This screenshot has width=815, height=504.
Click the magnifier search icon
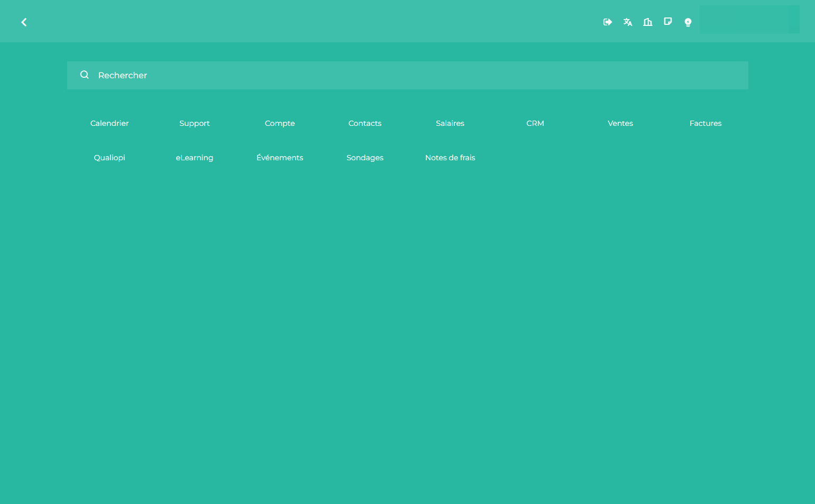85,75
